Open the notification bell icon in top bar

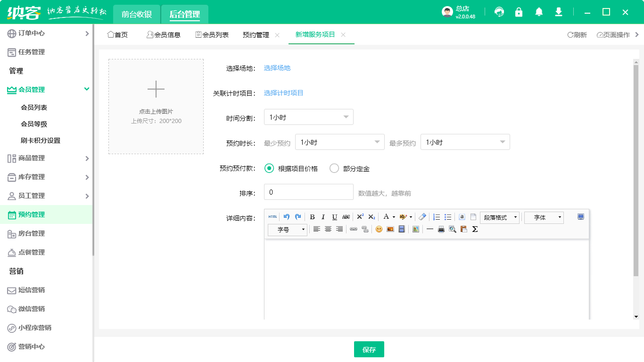[539, 12]
